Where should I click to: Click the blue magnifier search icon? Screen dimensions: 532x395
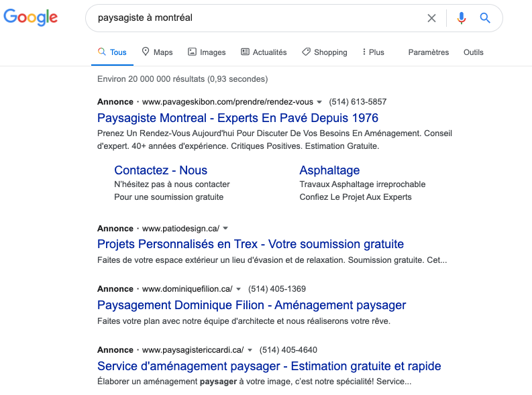[485, 18]
